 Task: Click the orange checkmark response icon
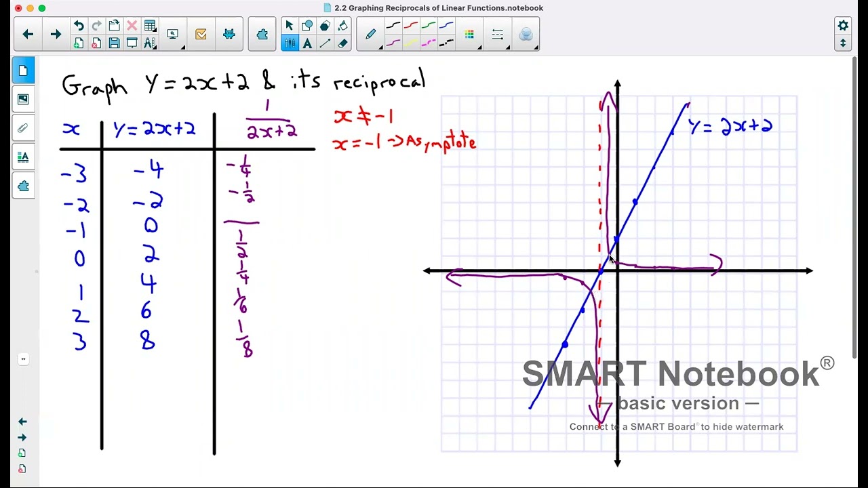coord(201,34)
